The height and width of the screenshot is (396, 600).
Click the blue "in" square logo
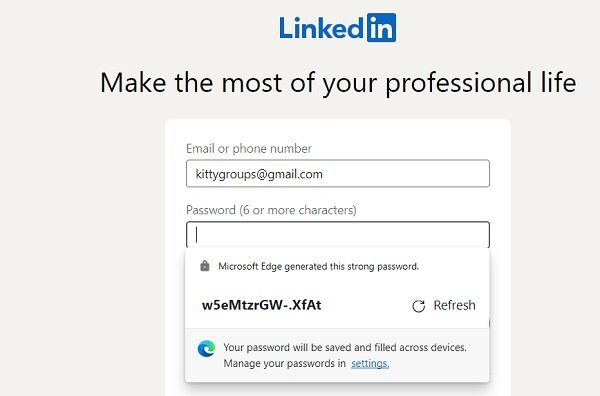381,28
